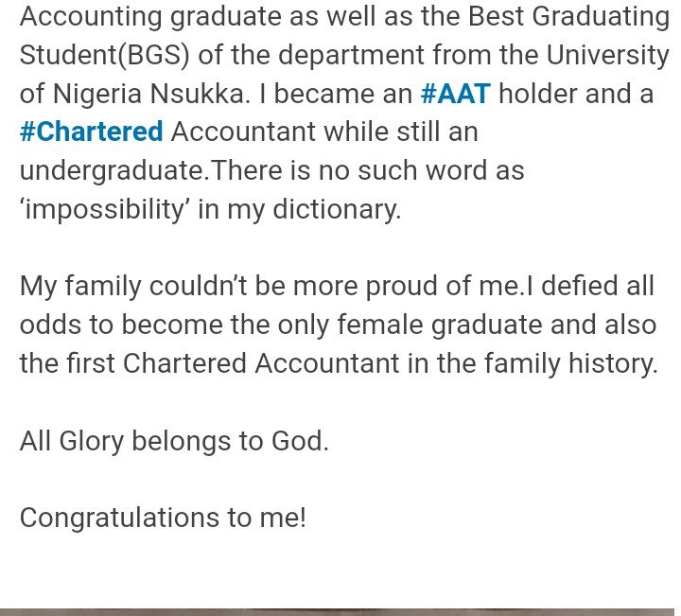Open the #Chartered hashtag link

click(x=91, y=132)
